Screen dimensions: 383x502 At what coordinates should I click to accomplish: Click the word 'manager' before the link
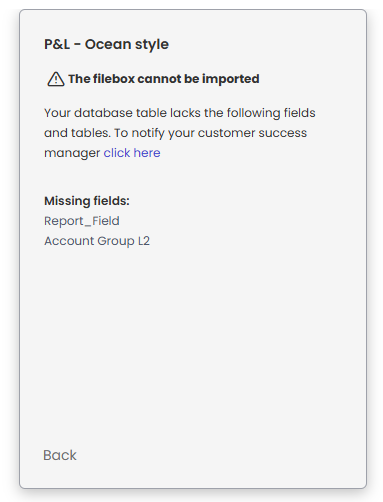tap(72, 153)
